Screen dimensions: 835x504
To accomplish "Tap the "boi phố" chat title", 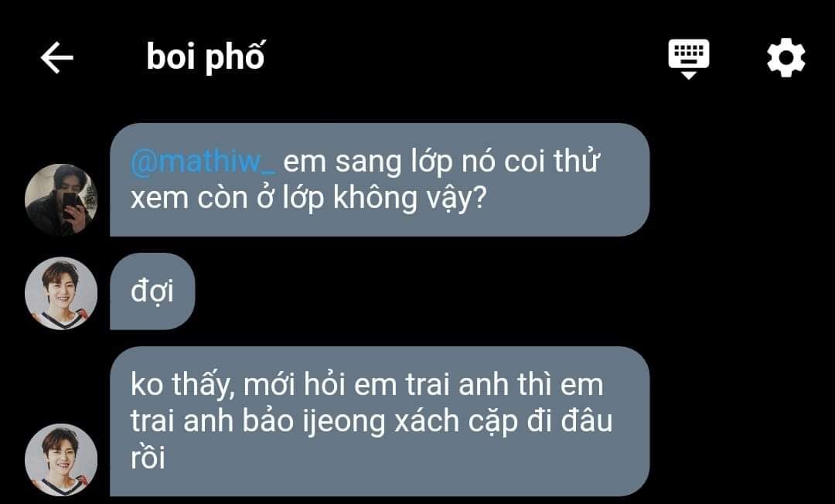I will [205, 57].
